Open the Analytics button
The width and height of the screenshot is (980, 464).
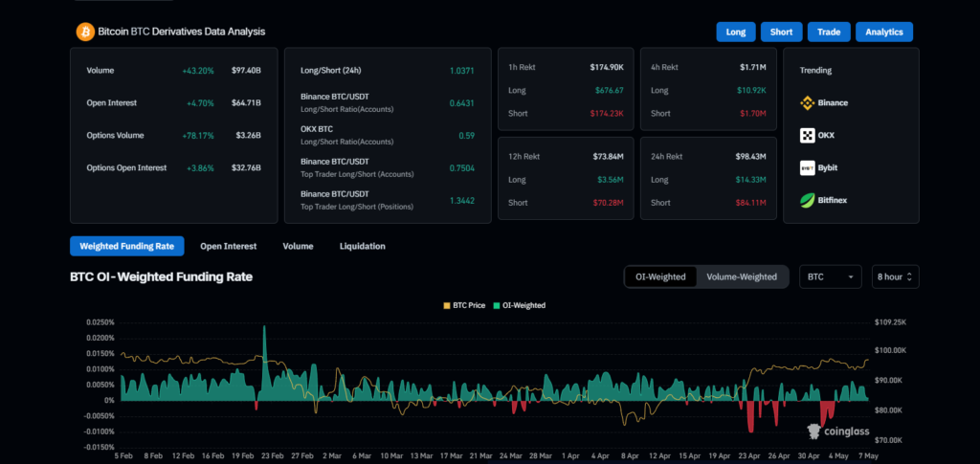[x=883, y=32]
